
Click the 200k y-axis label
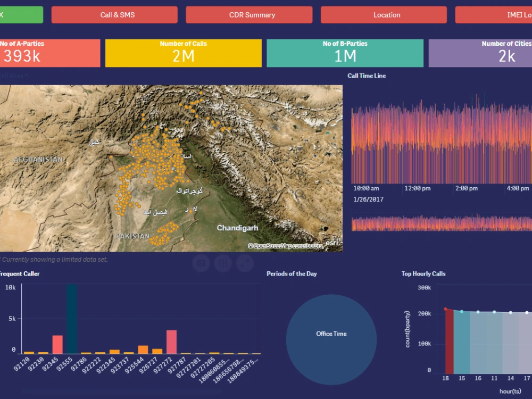(x=425, y=313)
